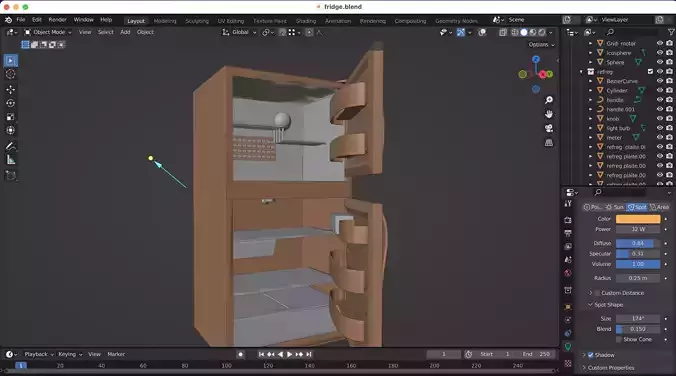This screenshot has height=376, width=676.
Task: Collapse the refrig collection in outliner
Action: click(x=581, y=72)
